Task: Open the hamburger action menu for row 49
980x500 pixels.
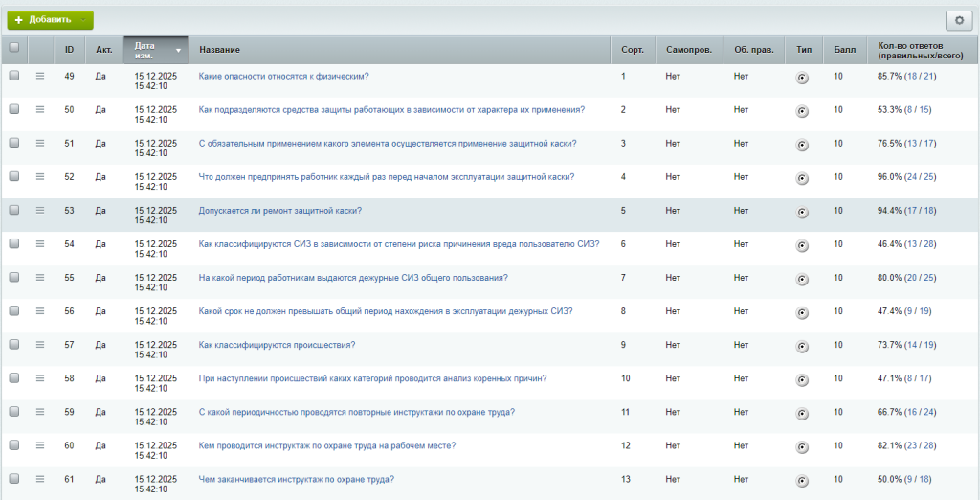Action: click(x=40, y=77)
